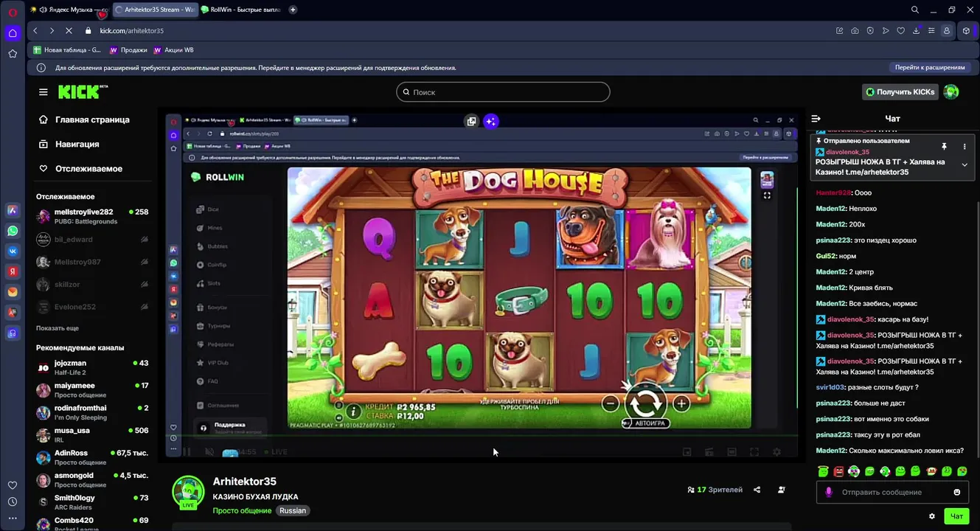980x531 pixels.
Task: Click the Отправить сообщение chat input
Action: click(892, 492)
